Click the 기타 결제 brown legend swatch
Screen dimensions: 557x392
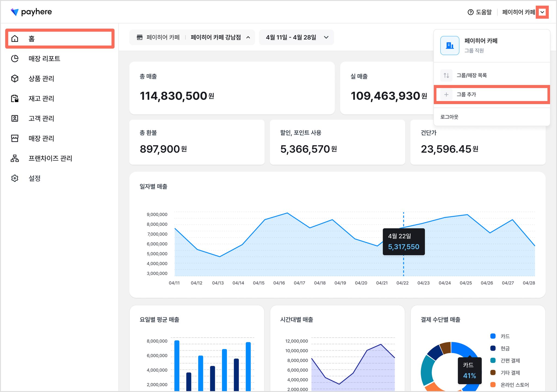[493, 372]
